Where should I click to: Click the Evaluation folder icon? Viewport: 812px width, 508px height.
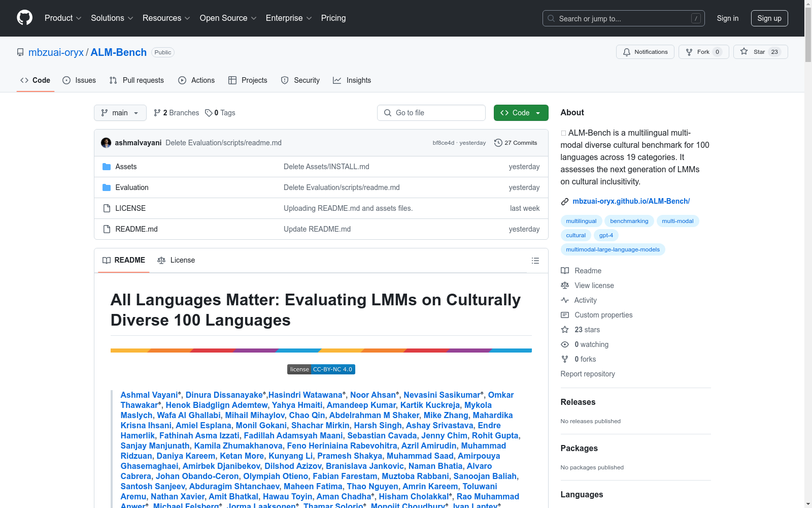coord(107,187)
